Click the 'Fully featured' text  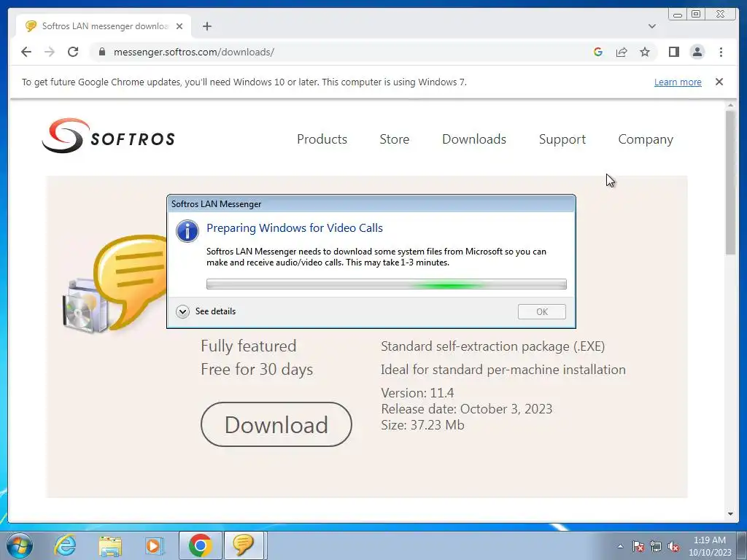tap(248, 346)
